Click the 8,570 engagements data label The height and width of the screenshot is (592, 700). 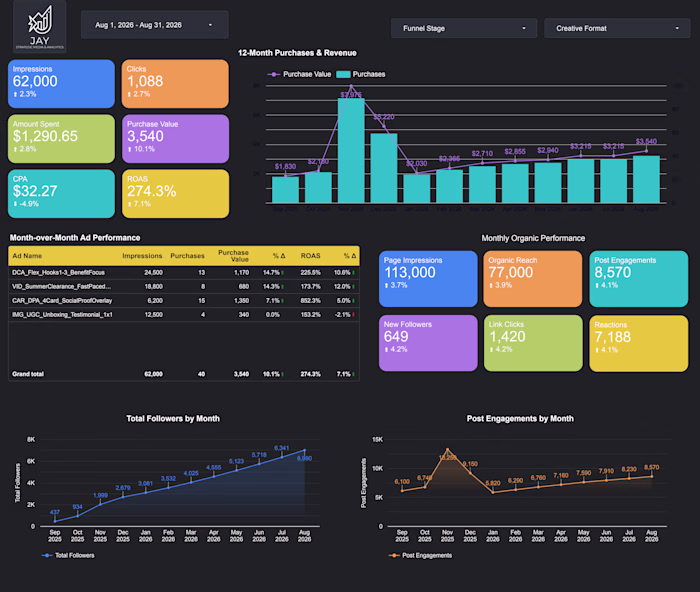(x=651, y=467)
